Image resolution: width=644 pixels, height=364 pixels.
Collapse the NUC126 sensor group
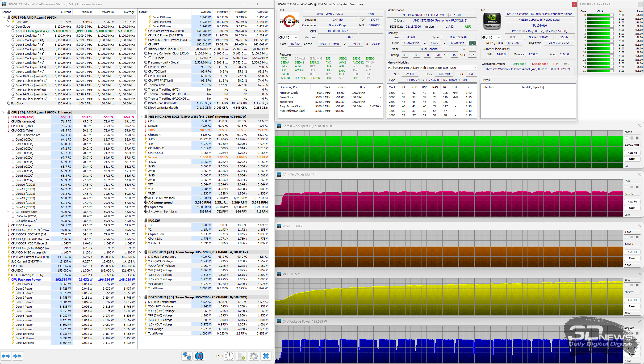point(141,221)
